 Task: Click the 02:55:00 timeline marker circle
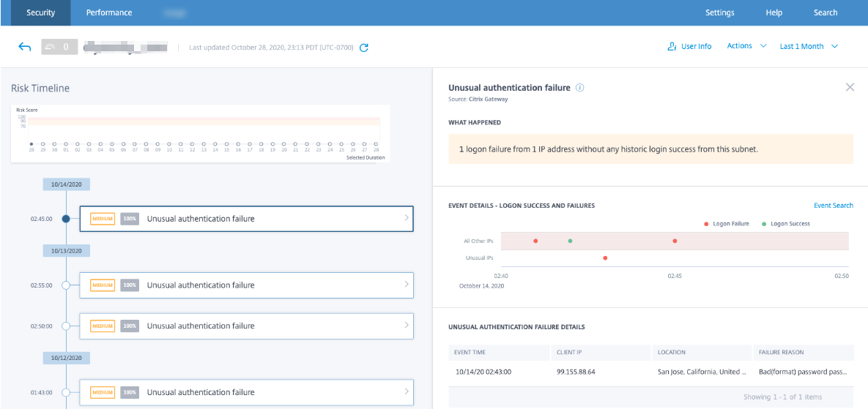(66, 285)
